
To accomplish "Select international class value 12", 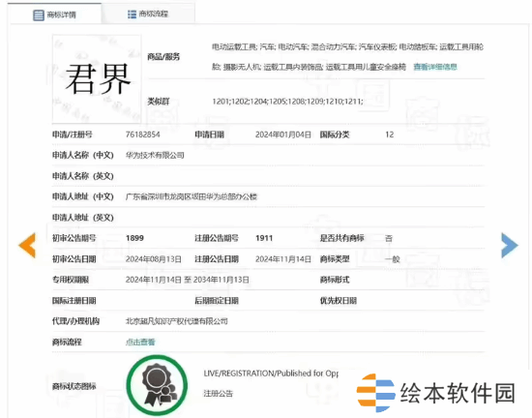I will coord(390,134).
